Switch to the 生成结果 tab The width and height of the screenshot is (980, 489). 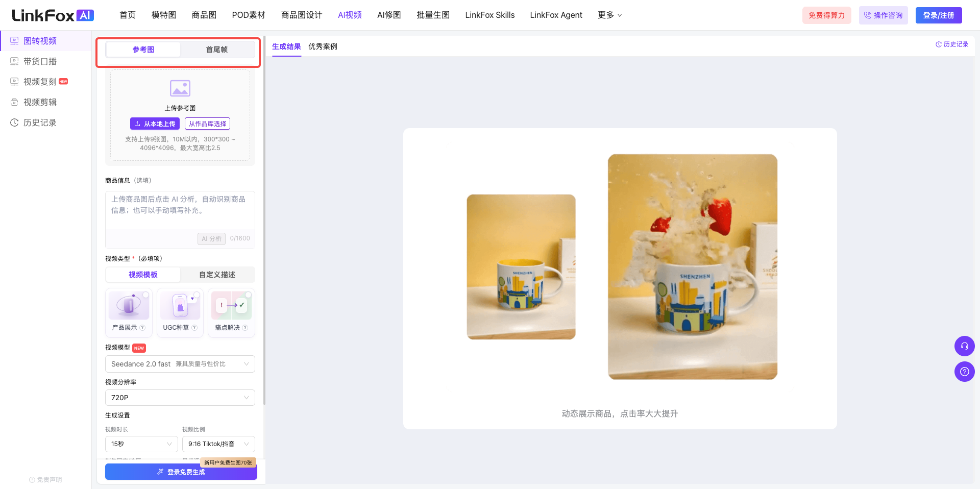coord(286,46)
